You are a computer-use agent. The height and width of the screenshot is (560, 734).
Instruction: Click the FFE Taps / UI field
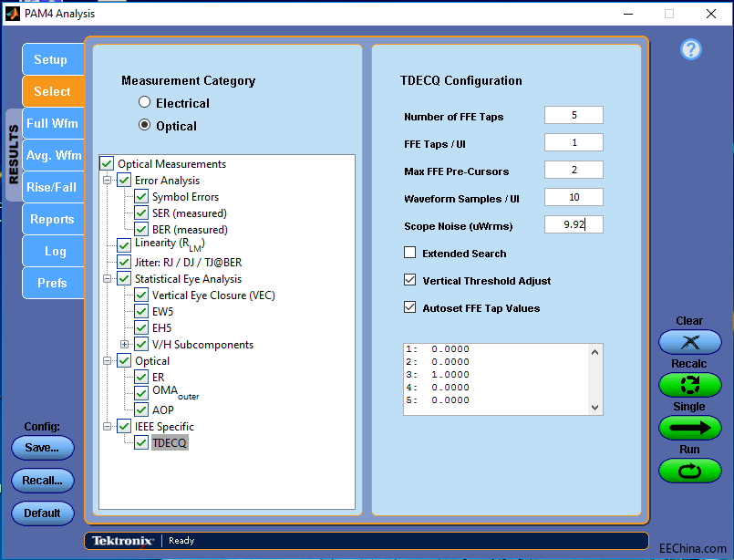pos(574,142)
